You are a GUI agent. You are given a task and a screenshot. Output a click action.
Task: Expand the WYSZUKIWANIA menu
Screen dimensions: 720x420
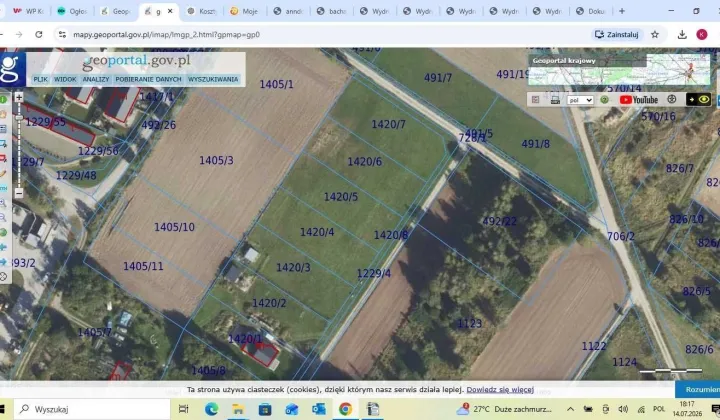pyautogui.click(x=213, y=79)
